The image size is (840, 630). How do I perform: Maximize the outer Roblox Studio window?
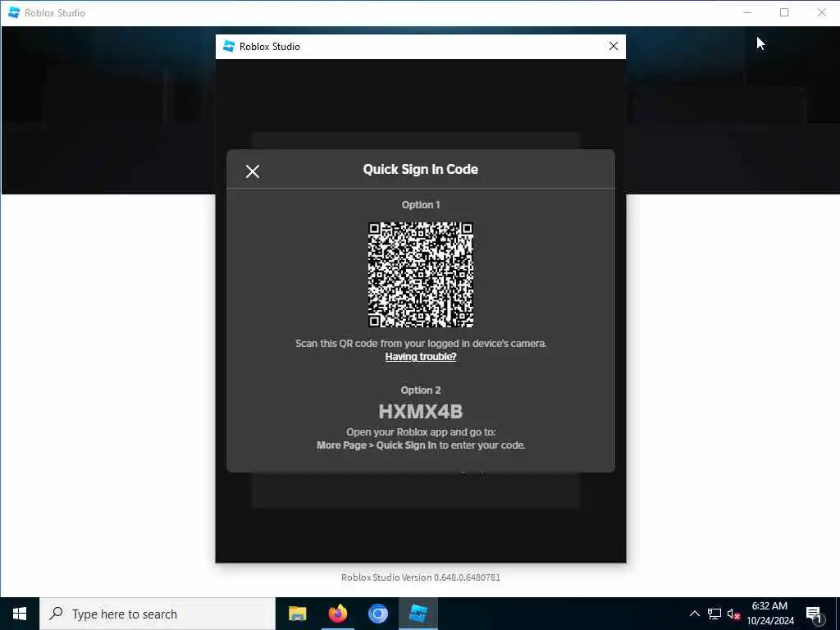784,12
